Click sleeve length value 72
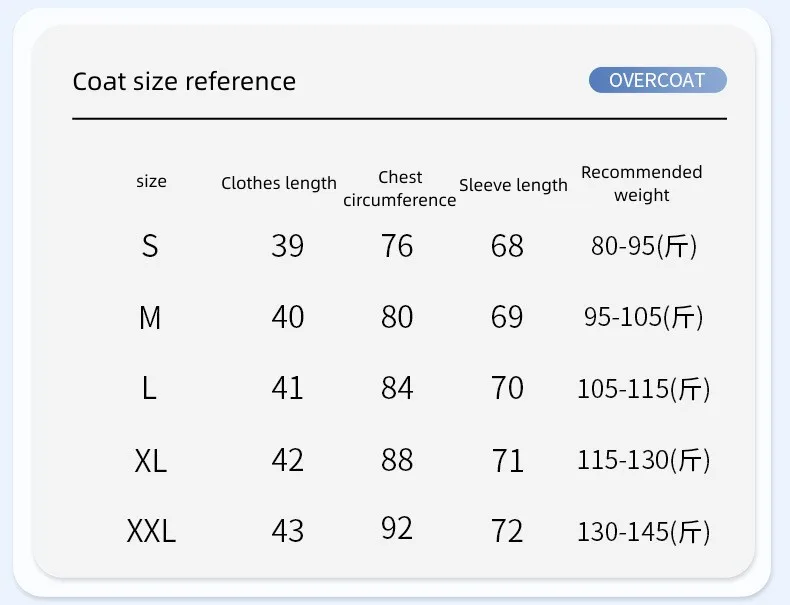 pyautogui.click(x=507, y=531)
